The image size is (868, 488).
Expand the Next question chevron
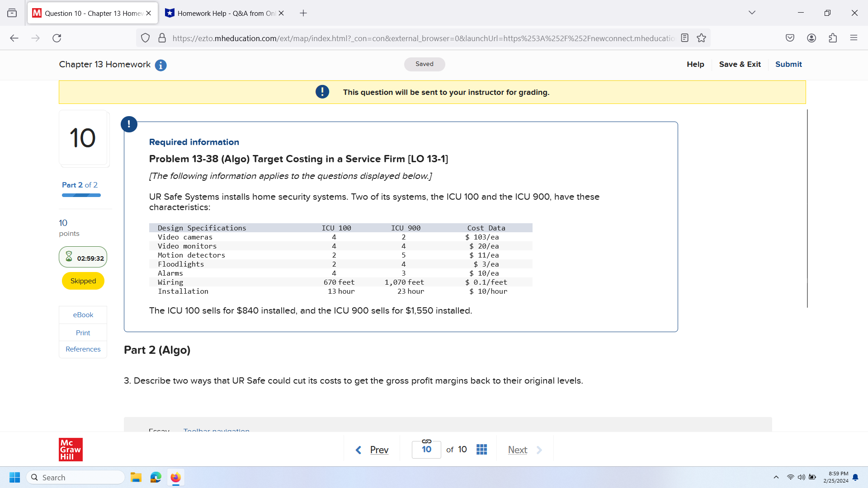pyautogui.click(x=539, y=450)
